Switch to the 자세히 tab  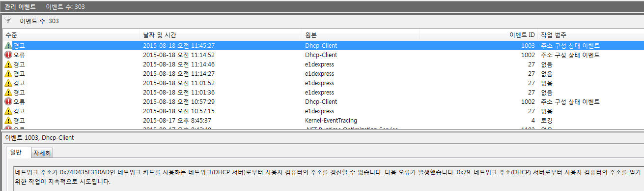pyautogui.click(x=42, y=153)
